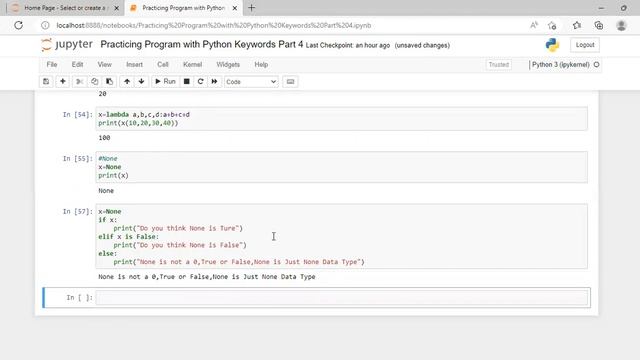The image size is (640, 360).
Task: Click the Logout button
Action: (585, 45)
